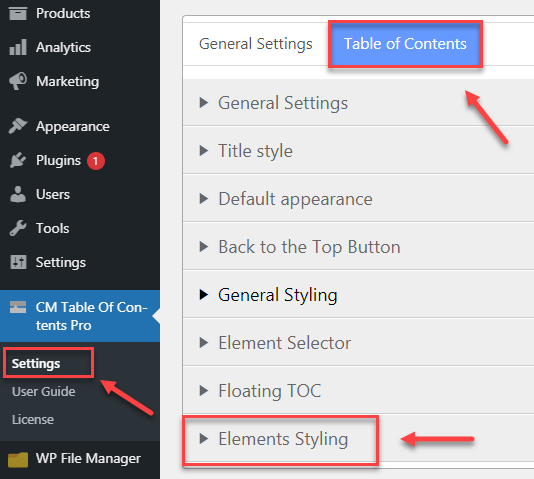This screenshot has height=479, width=534.
Task: Click the Marketing megaphone icon
Action: pyautogui.click(x=18, y=81)
